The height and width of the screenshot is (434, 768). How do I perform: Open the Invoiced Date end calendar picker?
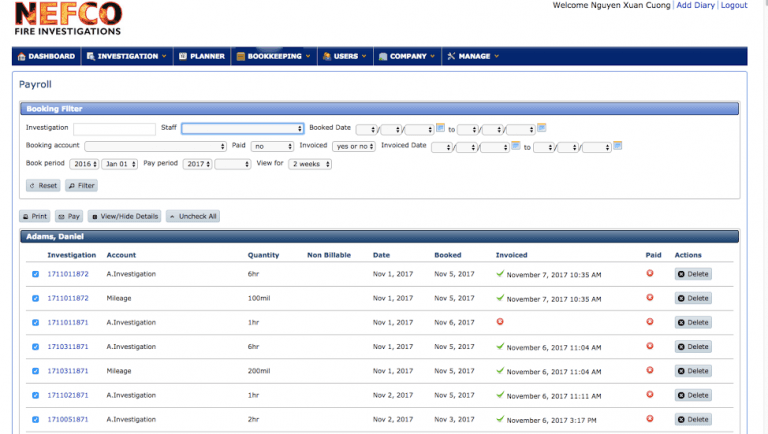[x=618, y=146]
